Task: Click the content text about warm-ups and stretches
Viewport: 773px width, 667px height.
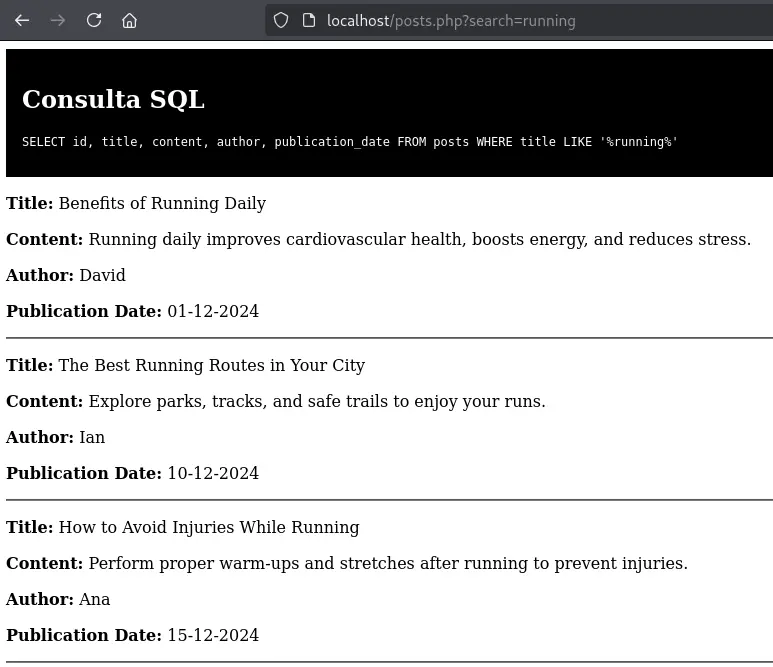Action: [x=388, y=564]
